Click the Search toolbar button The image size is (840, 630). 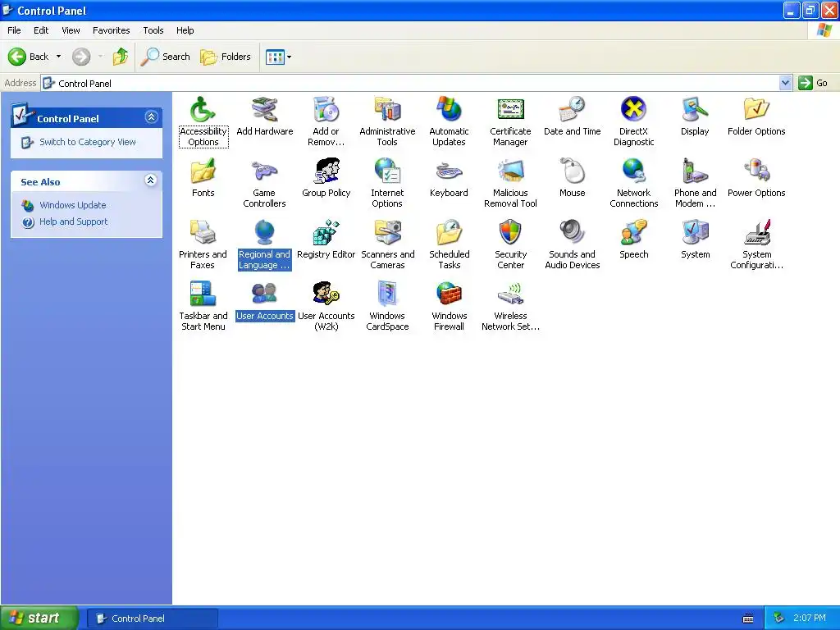pos(165,57)
